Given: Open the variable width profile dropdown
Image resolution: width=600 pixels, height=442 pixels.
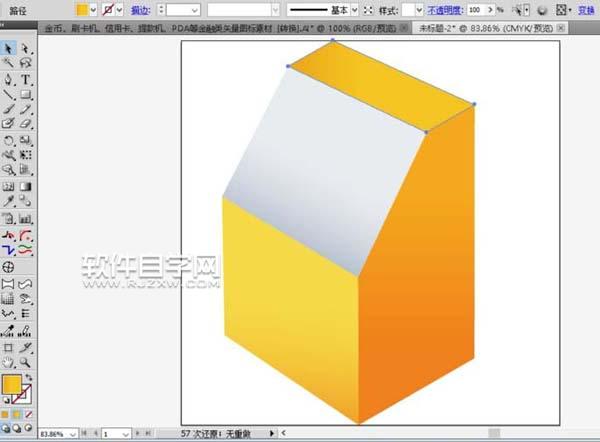Looking at the screenshot, I should 276,10.
